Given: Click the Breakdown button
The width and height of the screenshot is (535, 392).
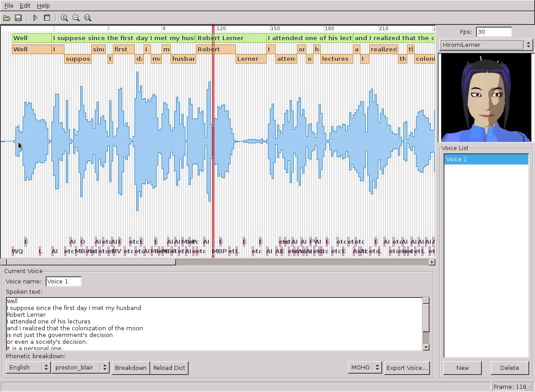Looking at the screenshot, I should (130, 368).
